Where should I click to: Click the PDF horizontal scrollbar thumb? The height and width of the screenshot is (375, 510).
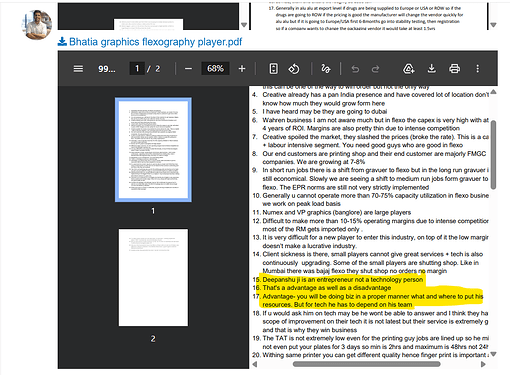click(x=367, y=364)
